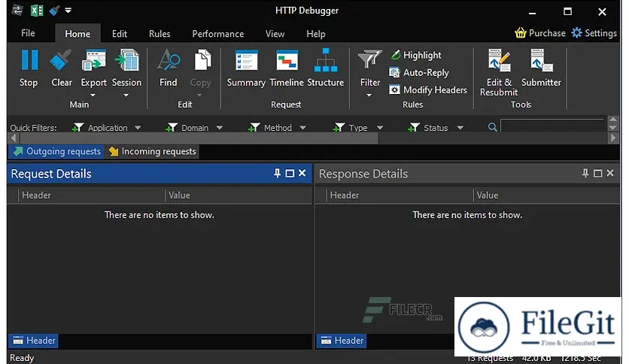Expand the Copy dropdown arrow
629x364 pixels.
click(x=199, y=96)
